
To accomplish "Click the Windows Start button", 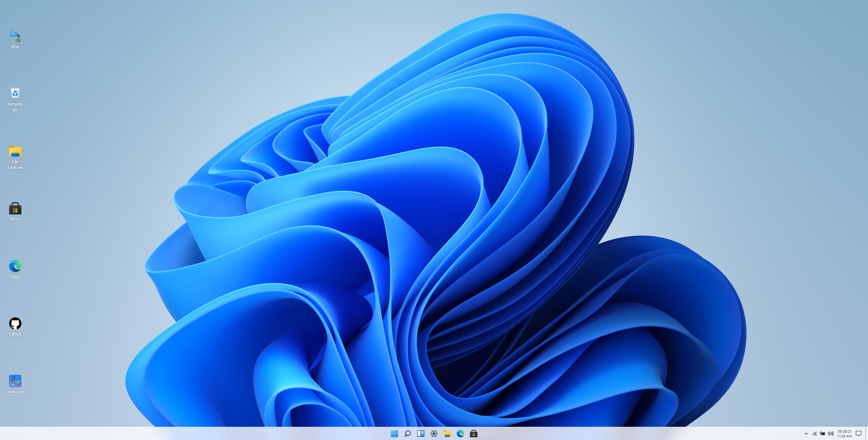I will click(x=394, y=433).
